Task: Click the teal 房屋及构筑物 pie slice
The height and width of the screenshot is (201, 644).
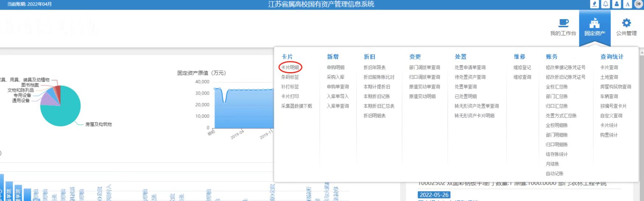Action: click(64, 110)
